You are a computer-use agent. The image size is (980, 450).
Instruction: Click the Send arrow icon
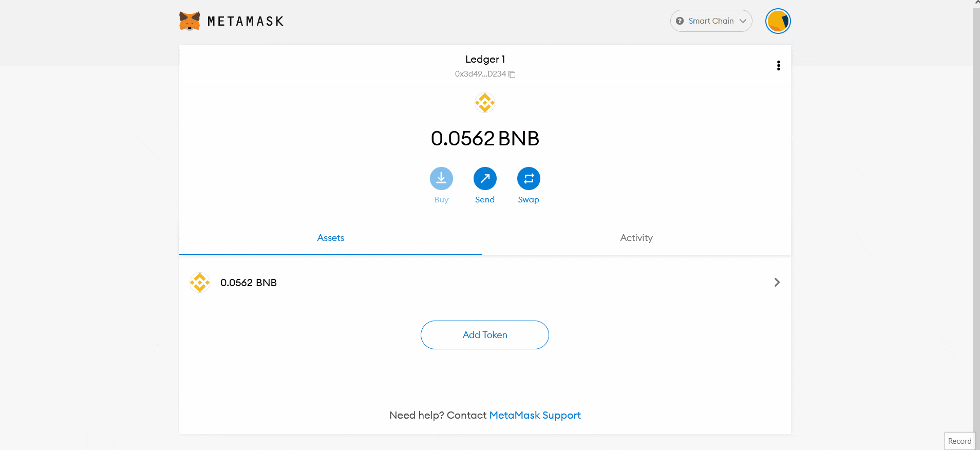click(x=485, y=179)
